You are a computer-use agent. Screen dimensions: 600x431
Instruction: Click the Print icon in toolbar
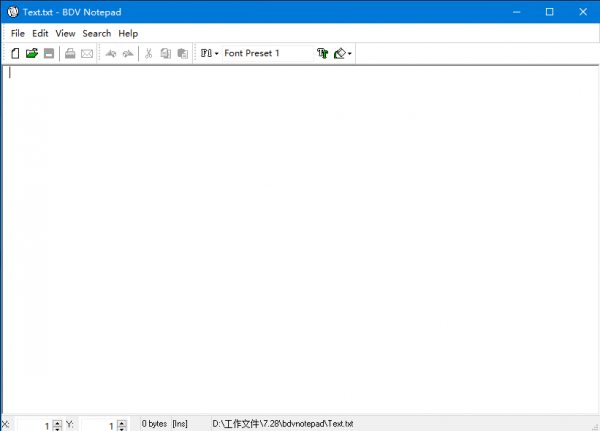pos(71,53)
